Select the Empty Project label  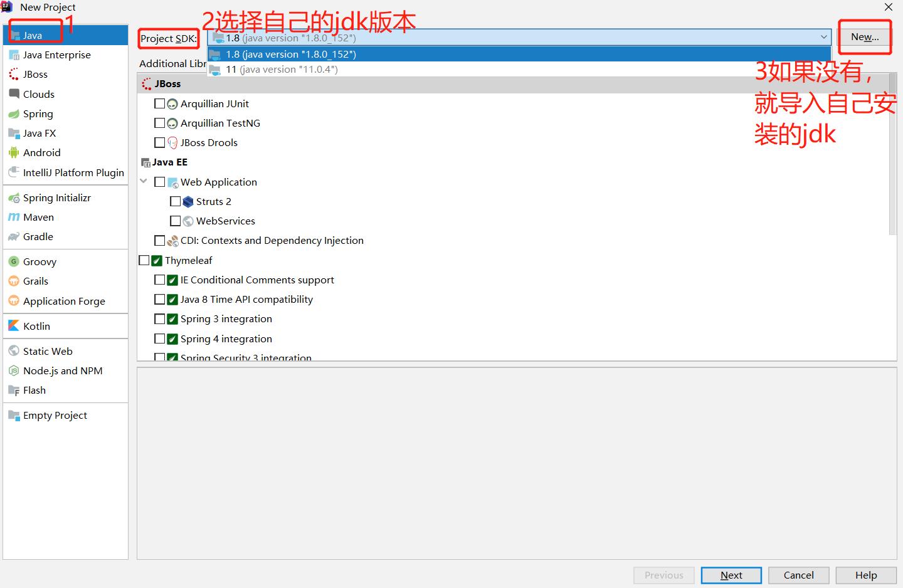[x=55, y=416]
